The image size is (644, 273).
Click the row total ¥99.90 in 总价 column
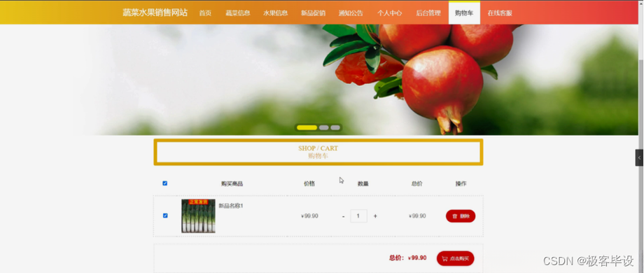tap(417, 216)
